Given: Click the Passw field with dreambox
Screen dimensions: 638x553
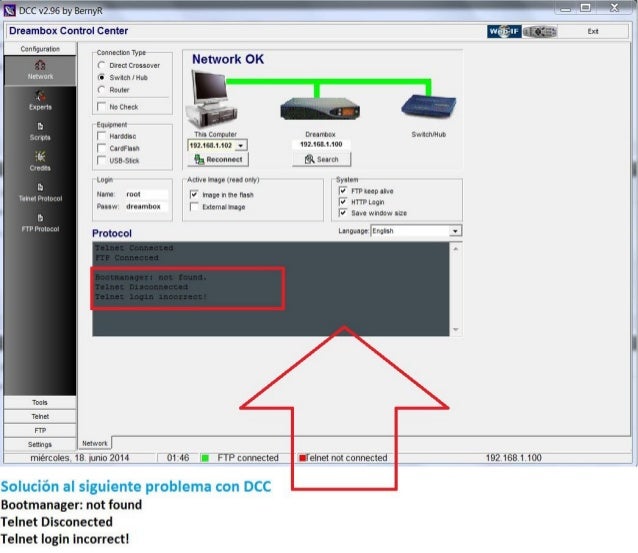Looking at the screenshot, I should pyautogui.click(x=146, y=206).
